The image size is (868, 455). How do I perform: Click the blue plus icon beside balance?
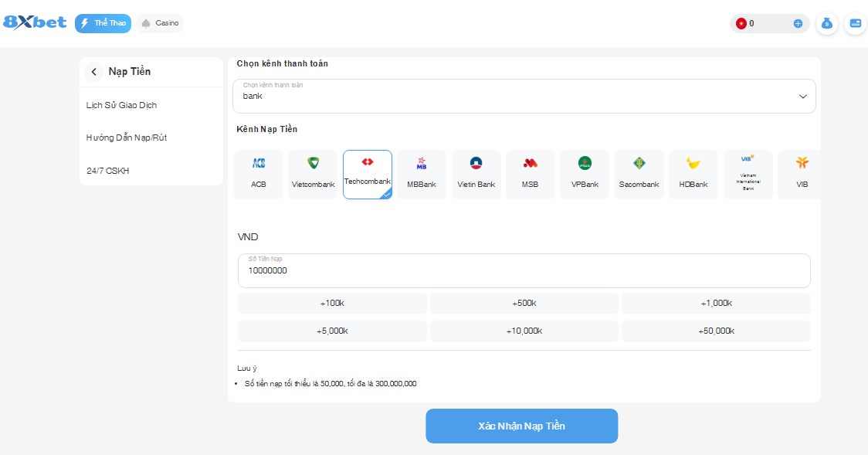[798, 23]
